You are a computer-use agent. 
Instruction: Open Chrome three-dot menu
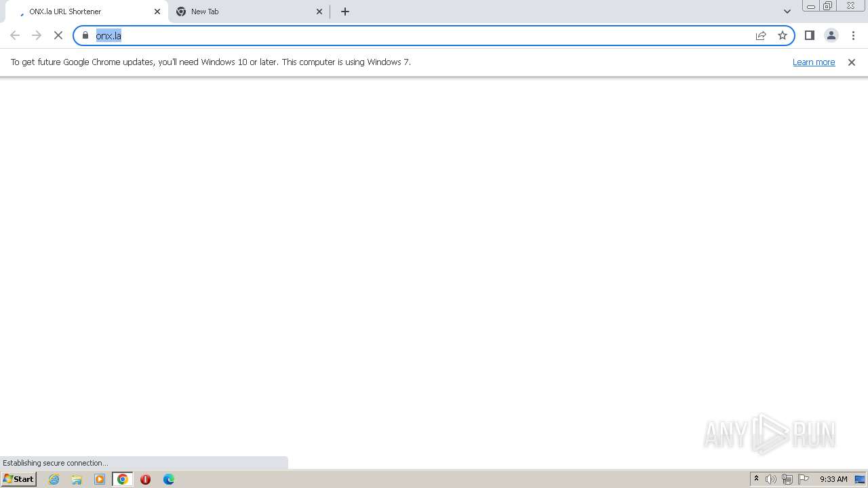[853, 35]
